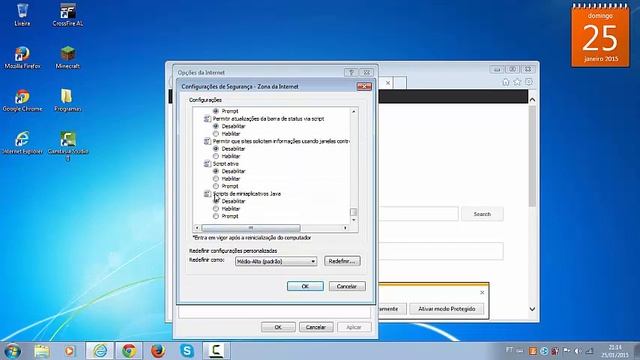Click the Internet Explorer Home icon
Image resolution: width=640 pixels, height=360 pixels.
(506, 82)
